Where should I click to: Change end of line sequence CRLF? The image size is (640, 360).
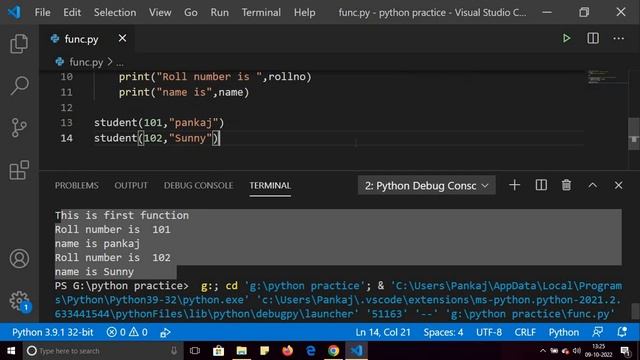tap(525, 332)
